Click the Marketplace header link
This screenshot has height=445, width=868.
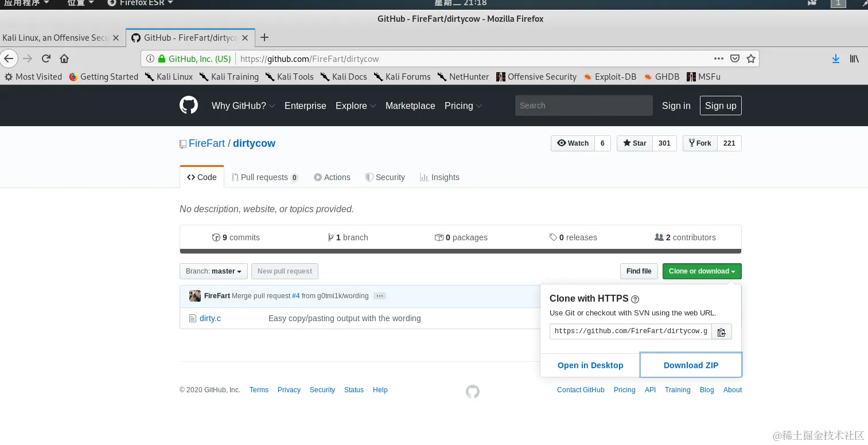(410, 106)
